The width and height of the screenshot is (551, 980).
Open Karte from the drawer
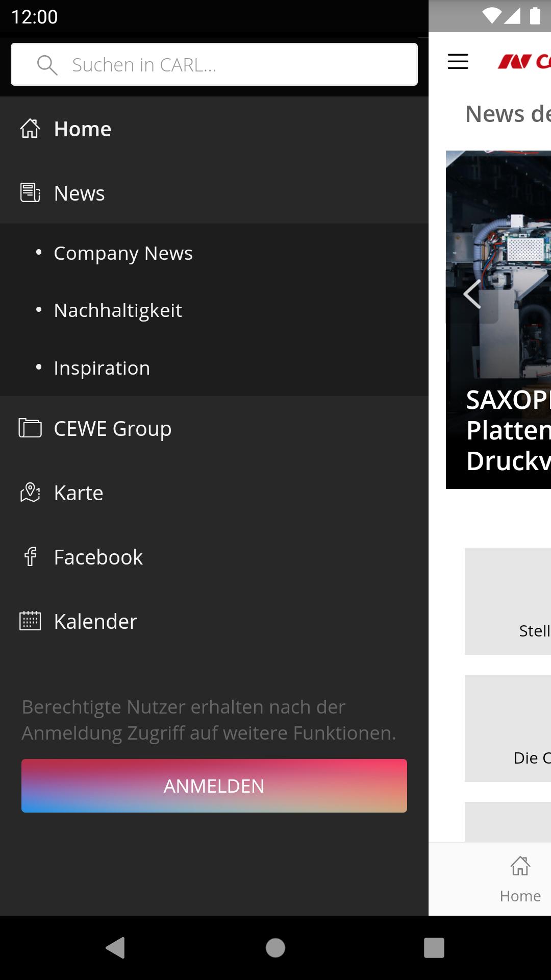[x=214, y=493]
